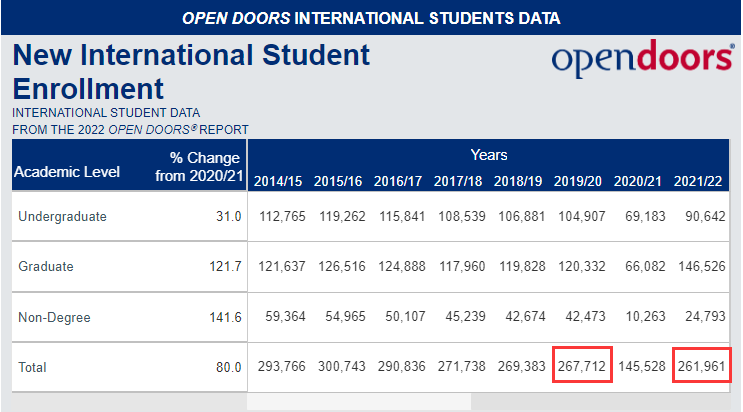Click the % Change from 2020/21 header
The image size is (743, 412).
(x=199, y=166)
